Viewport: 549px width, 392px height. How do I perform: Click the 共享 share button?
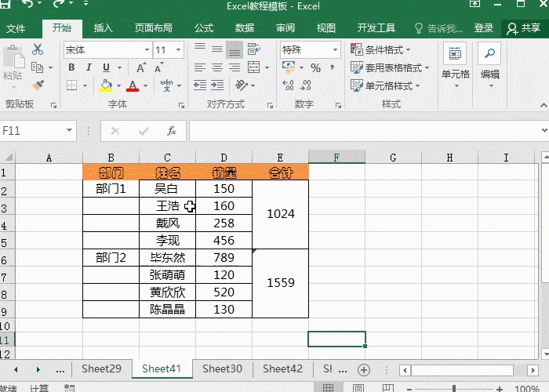click(525, 28)
